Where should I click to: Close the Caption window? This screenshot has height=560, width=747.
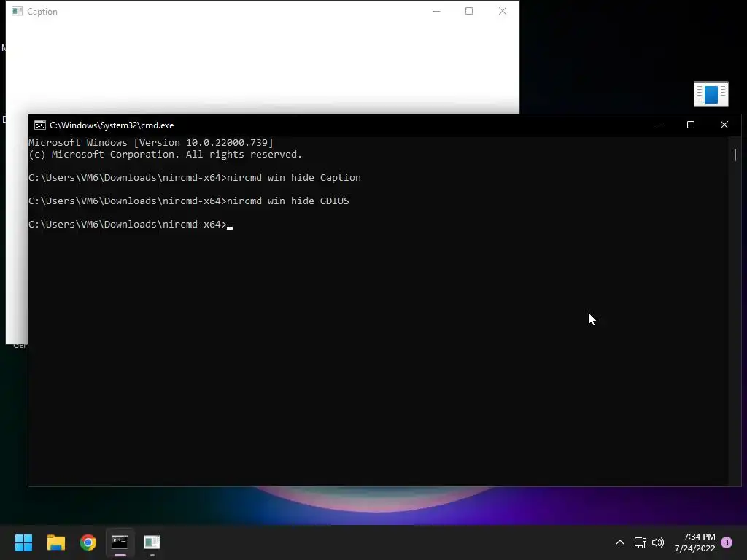pyautogui.click(x=502, y=12)
